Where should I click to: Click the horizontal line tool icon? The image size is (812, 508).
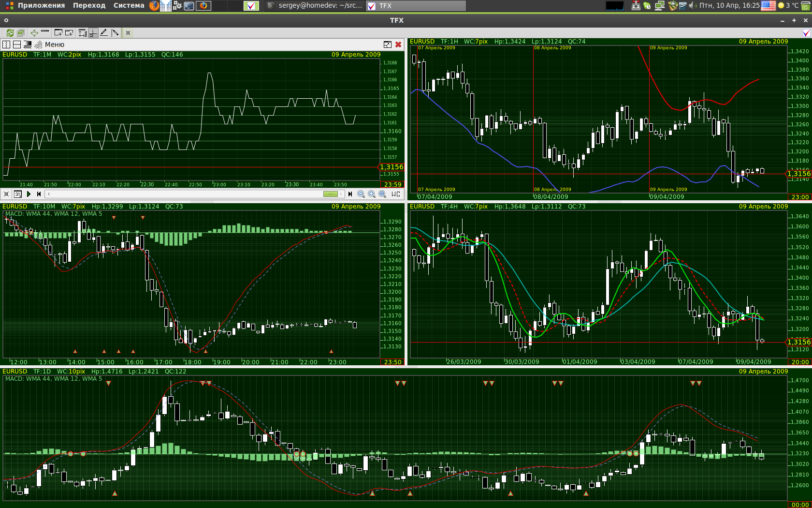[45, 31]
